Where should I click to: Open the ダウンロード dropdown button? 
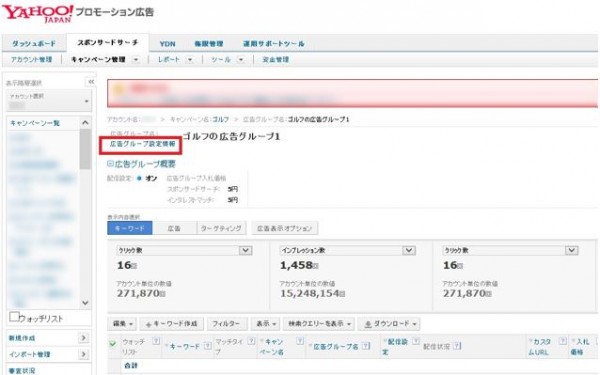point(389,324)
